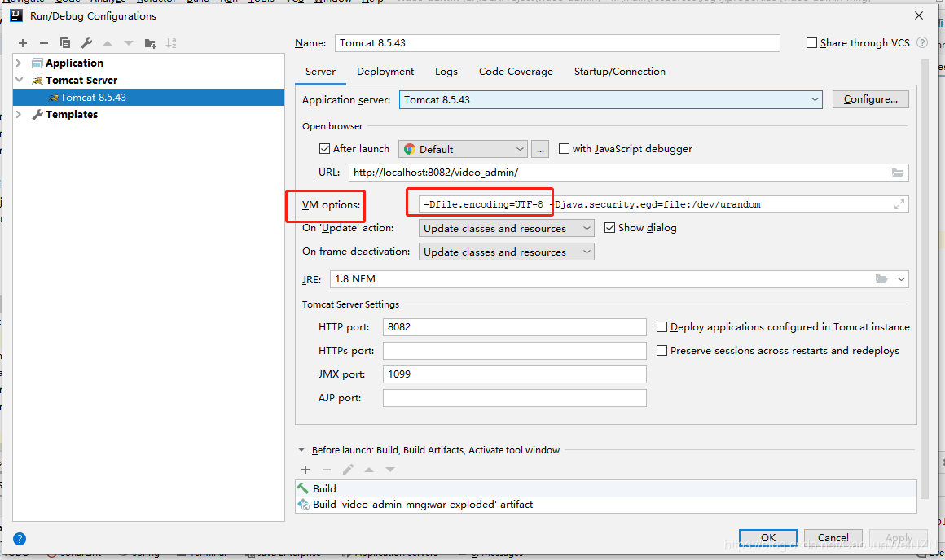Open Startup/Connection tab
Viewport: 945px width, 560px height.
(x=620, y=72)
